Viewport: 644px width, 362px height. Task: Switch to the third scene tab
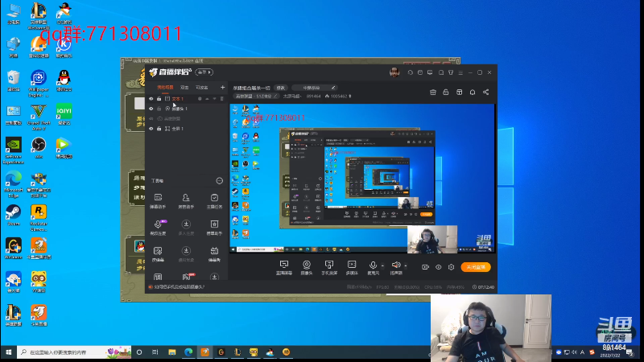202,88
